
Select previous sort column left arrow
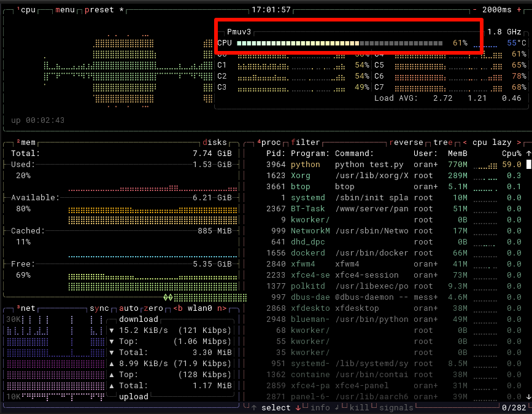(x=465, y=143)
